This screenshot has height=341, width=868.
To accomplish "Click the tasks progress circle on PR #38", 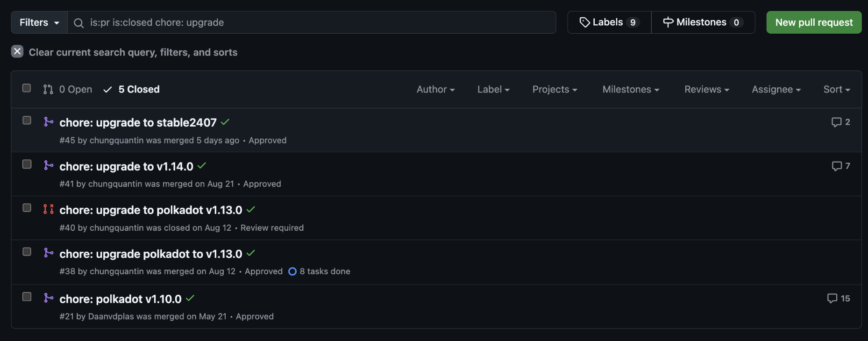I will click(x=292, y=271).
